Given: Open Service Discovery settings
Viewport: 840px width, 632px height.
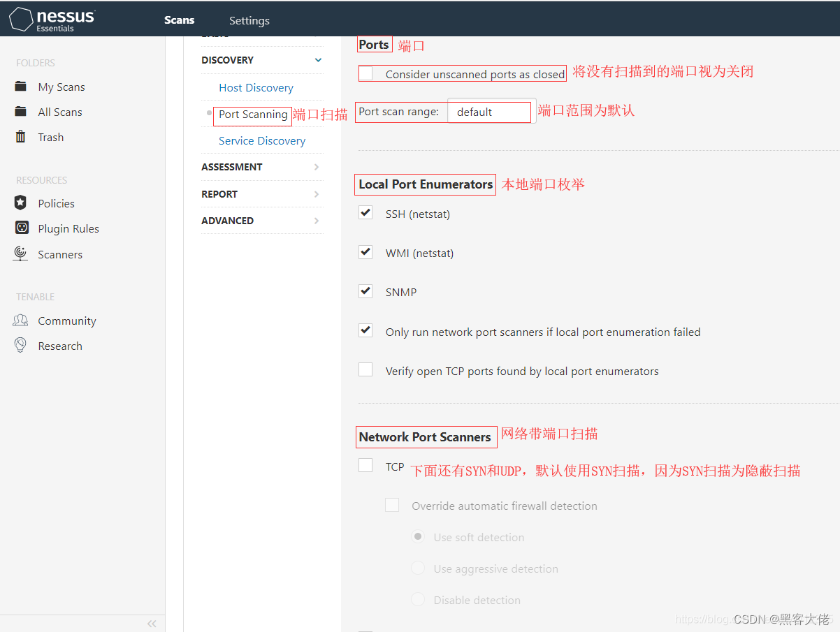Looking at the screenshot, I should pos(262,140).
